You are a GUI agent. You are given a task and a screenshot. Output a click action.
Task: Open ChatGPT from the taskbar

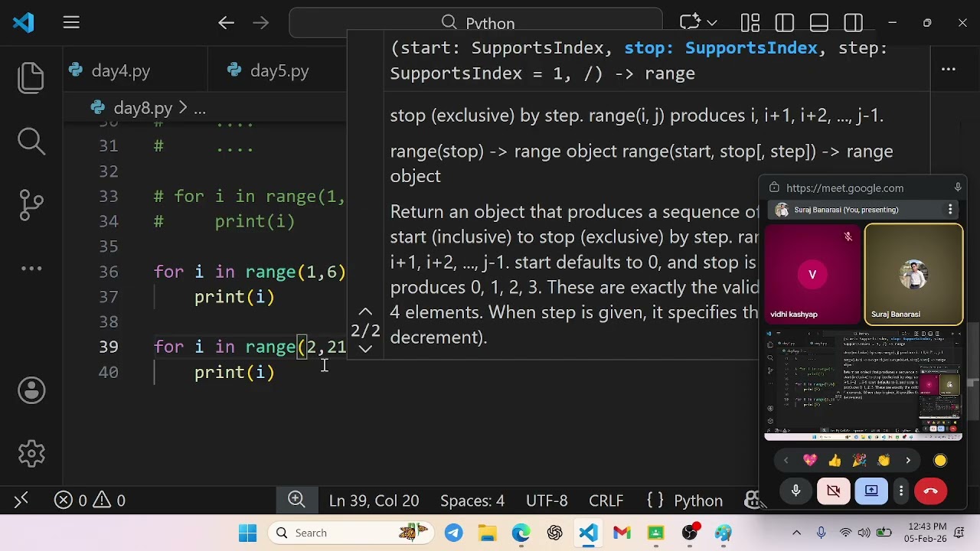coord(554,533)
